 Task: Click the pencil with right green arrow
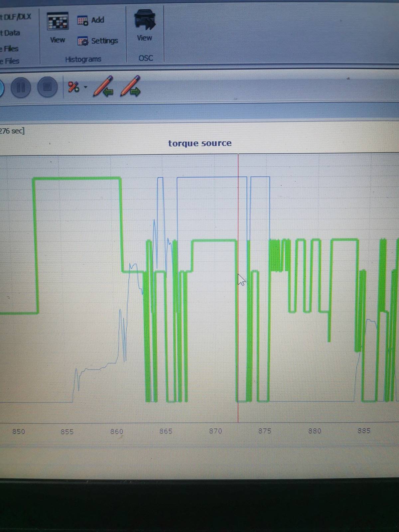pyautogui.click(x=130, y=86)
